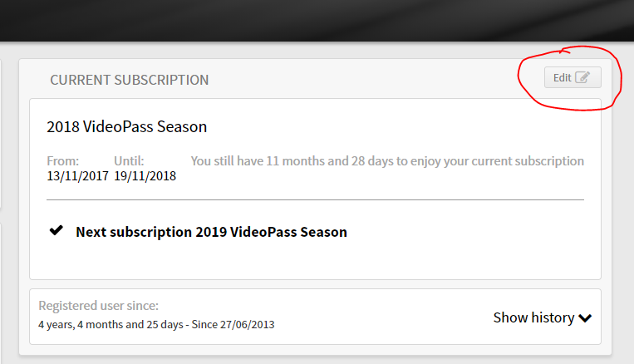This screenshot has width=634, height=364.
Task: Click the Until: label
Action: [x=129, y=161]
